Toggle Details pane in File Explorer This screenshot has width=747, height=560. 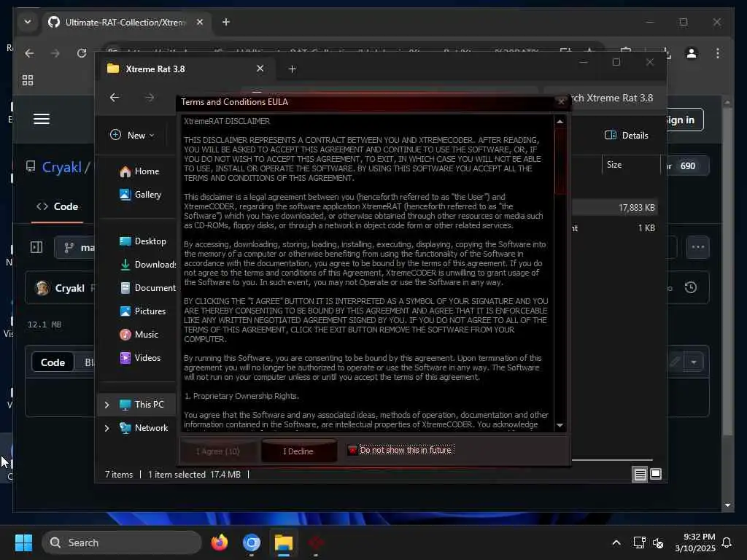[x=627, y=135]
